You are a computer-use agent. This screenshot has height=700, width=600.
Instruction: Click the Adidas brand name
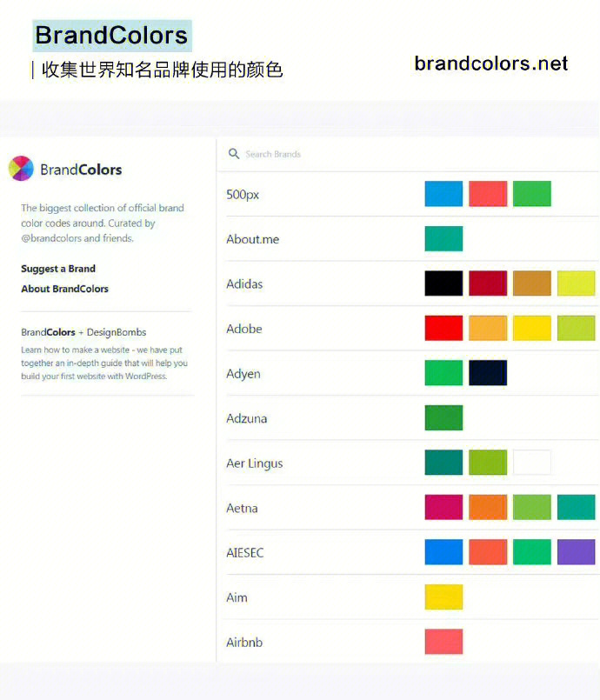[244, 284]
